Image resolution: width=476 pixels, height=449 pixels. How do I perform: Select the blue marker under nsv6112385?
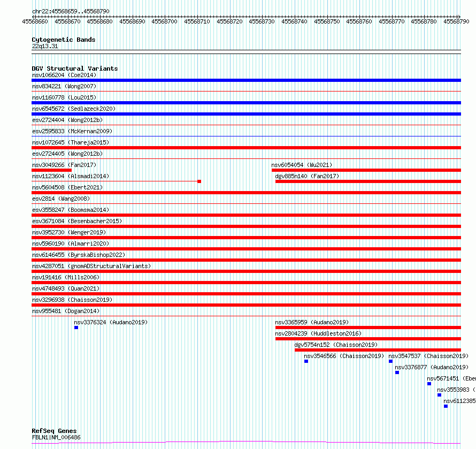[x=446, y=406]
